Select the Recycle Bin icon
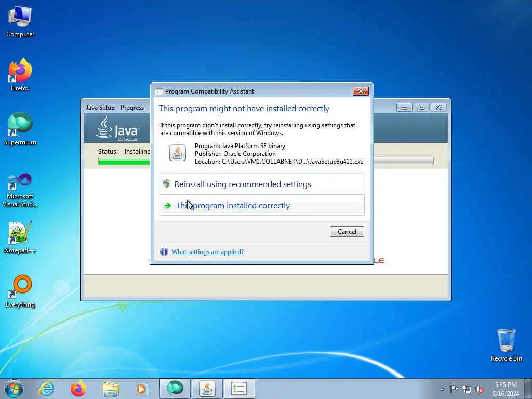This screenshot has width=532, height=399. tap(506, 345)
